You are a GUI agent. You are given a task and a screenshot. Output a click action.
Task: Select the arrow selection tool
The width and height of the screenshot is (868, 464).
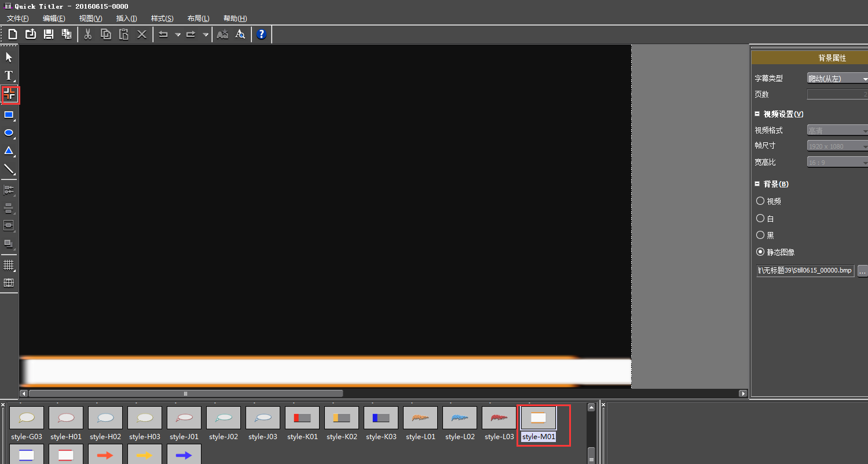9,57
